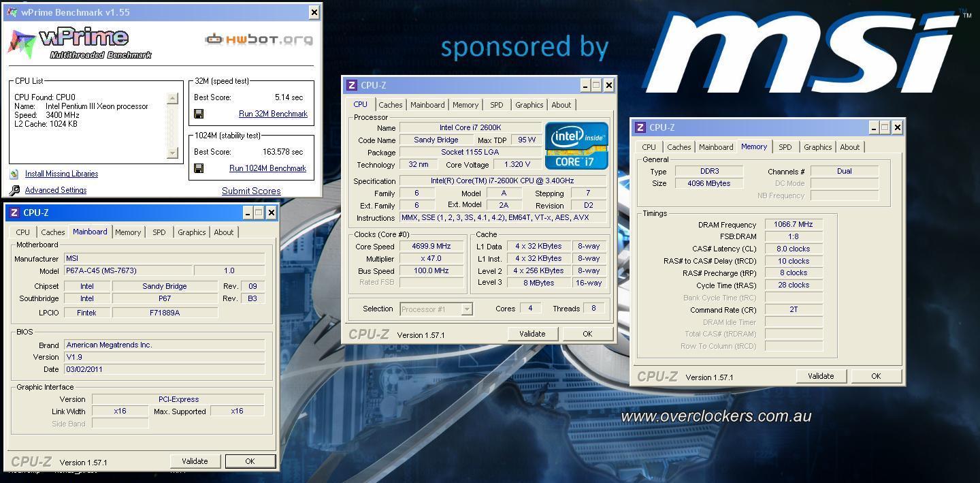Click the Core Speed value 4699.9 MHz
This screenshot has width=980, height=483.
431,246
